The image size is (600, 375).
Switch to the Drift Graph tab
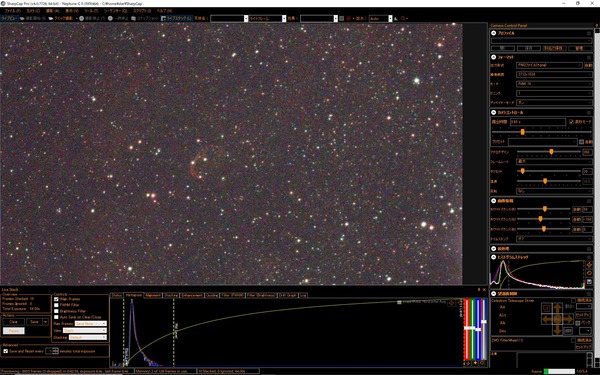point(288,295)
